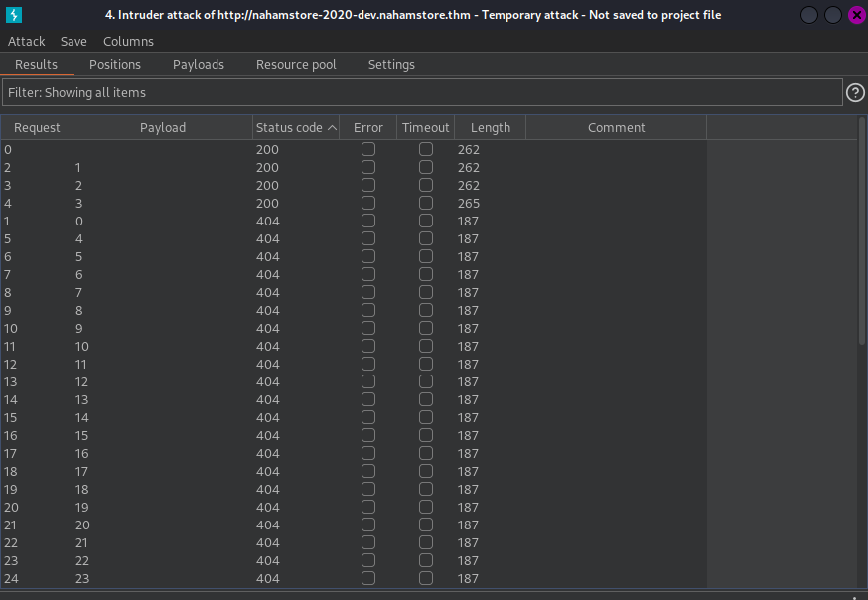The image size is (868, 600).
Task: Sort results by Length column header
Action: point(491,128)
